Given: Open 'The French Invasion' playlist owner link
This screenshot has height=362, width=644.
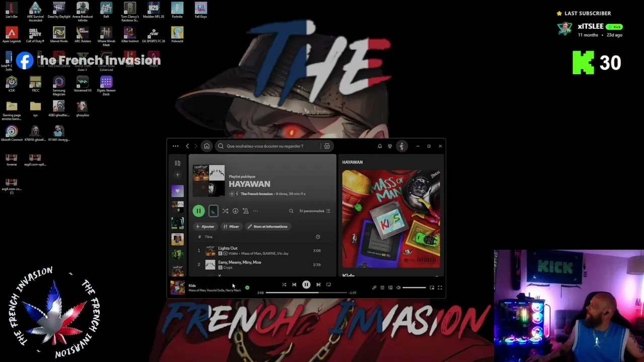Looking at the screenshot, I should 257,194.
